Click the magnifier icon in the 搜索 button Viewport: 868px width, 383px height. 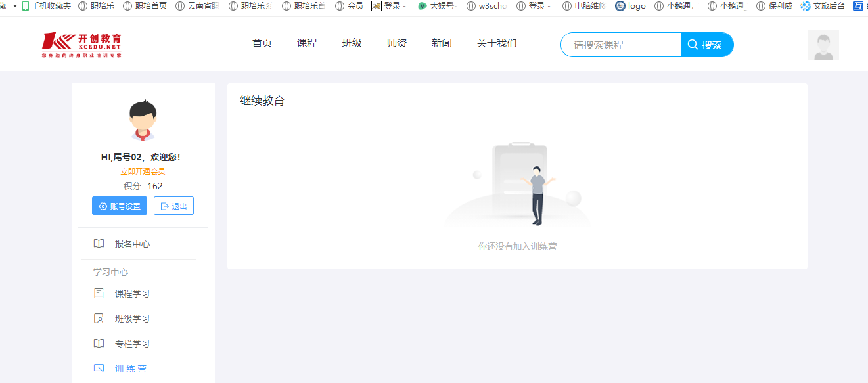click(x=693, y=45)
